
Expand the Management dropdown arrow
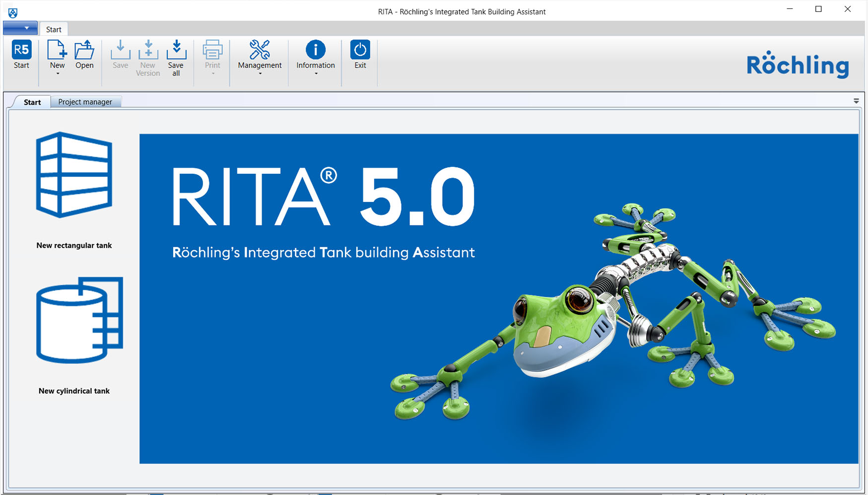point(260,74)
